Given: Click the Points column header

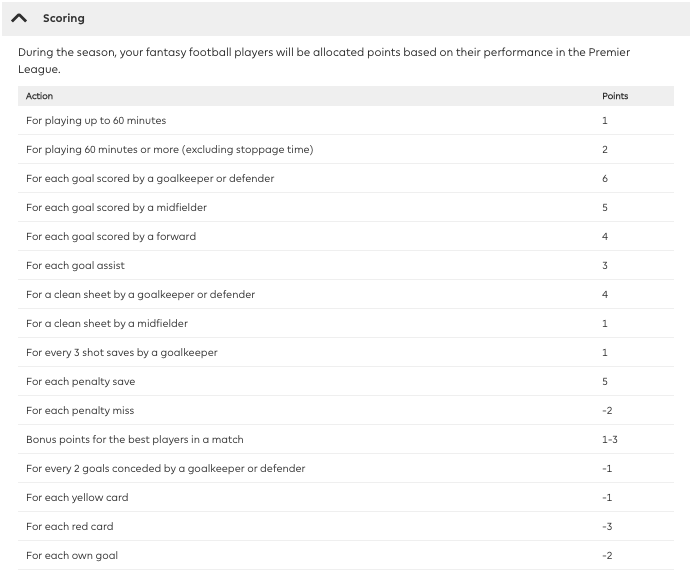Looking at the screenshot, I should point(615,96).
